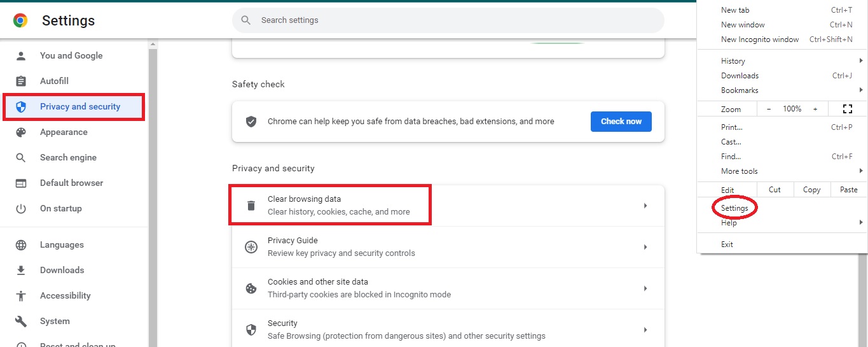The width and height of the screenshot is (868, 347).
Task: Click Paste in the Edit row
Action: (x=848, y=190)
